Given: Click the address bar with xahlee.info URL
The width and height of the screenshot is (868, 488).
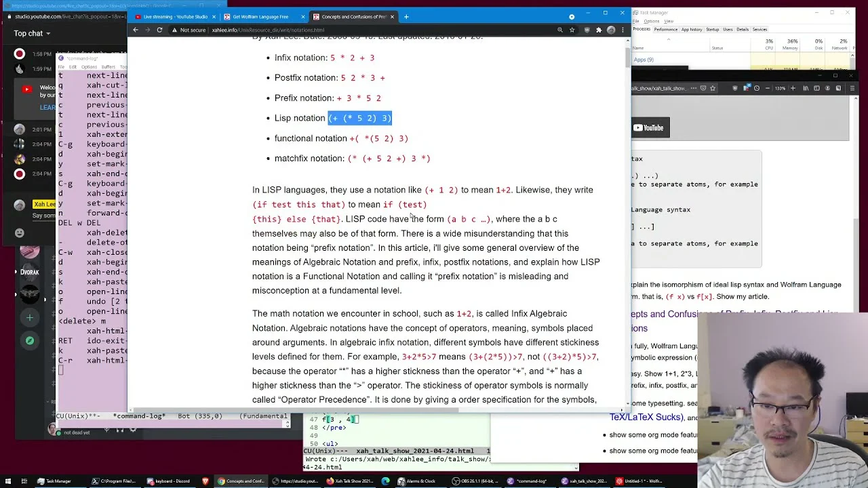Looking at the screenshot, I should click(359, 30).
